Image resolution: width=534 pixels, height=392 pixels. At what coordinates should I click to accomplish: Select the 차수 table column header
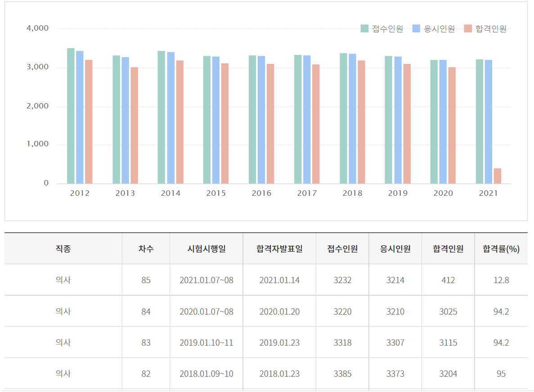point(146,249)
